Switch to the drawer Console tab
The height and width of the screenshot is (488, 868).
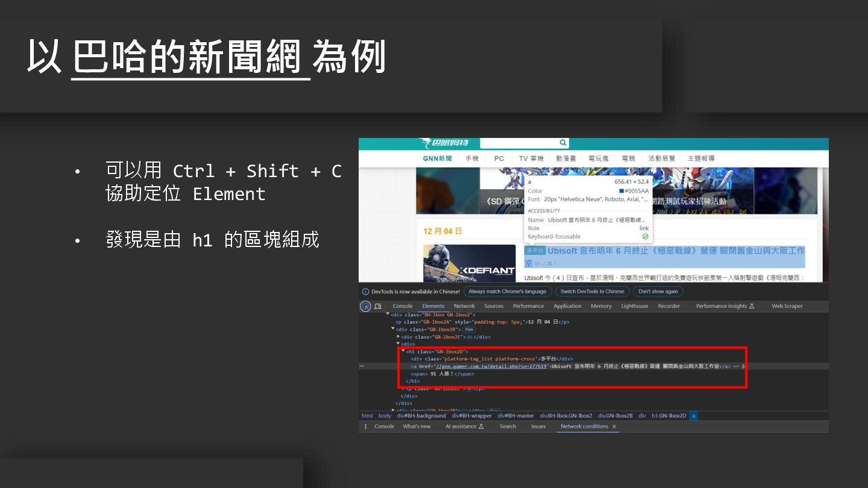tap(385, 426)
